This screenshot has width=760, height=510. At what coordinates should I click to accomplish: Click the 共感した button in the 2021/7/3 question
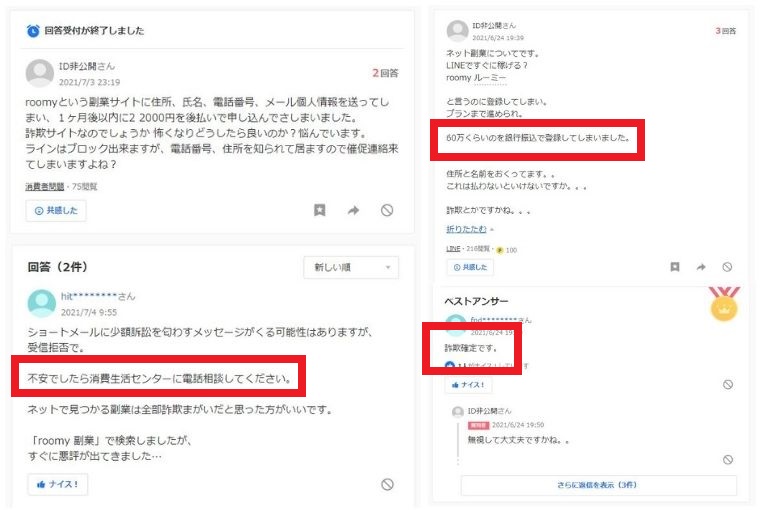[56, 210]
